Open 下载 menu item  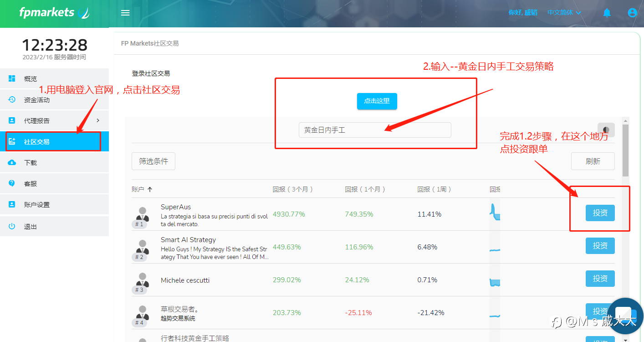pos(55,163)
